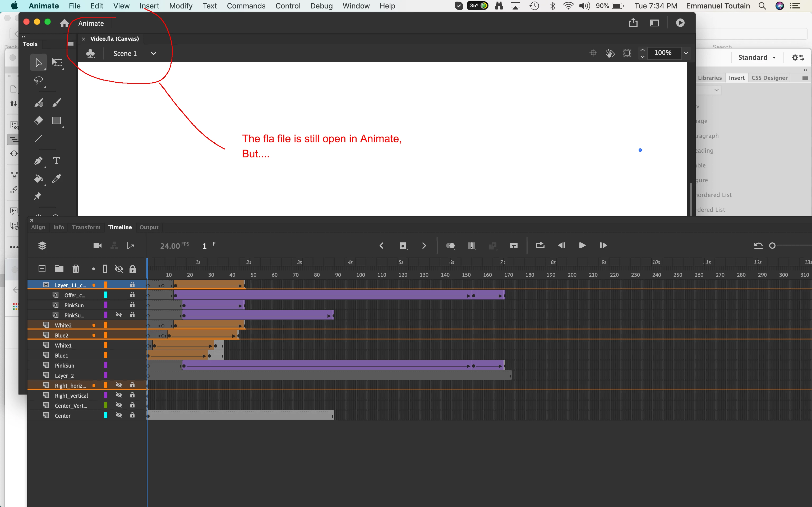Pick the Eraser tool

click(39, 120)
